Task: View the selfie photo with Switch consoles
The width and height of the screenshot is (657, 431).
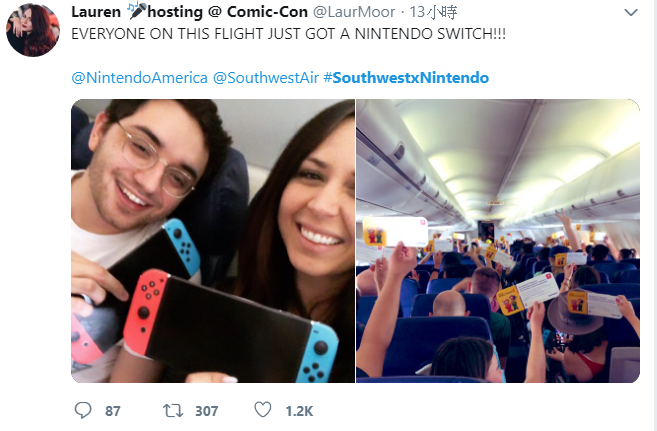Action: 213,241
